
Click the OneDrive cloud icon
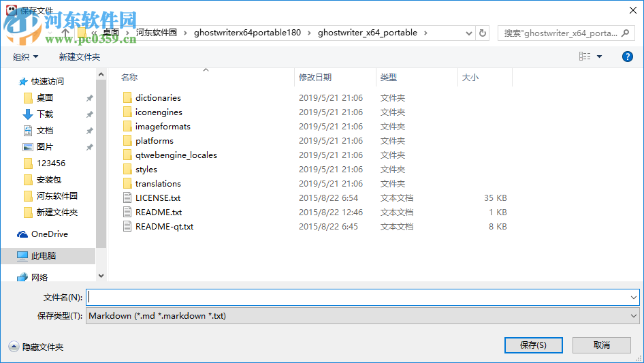pyautogui.click(x=22, y=234)
